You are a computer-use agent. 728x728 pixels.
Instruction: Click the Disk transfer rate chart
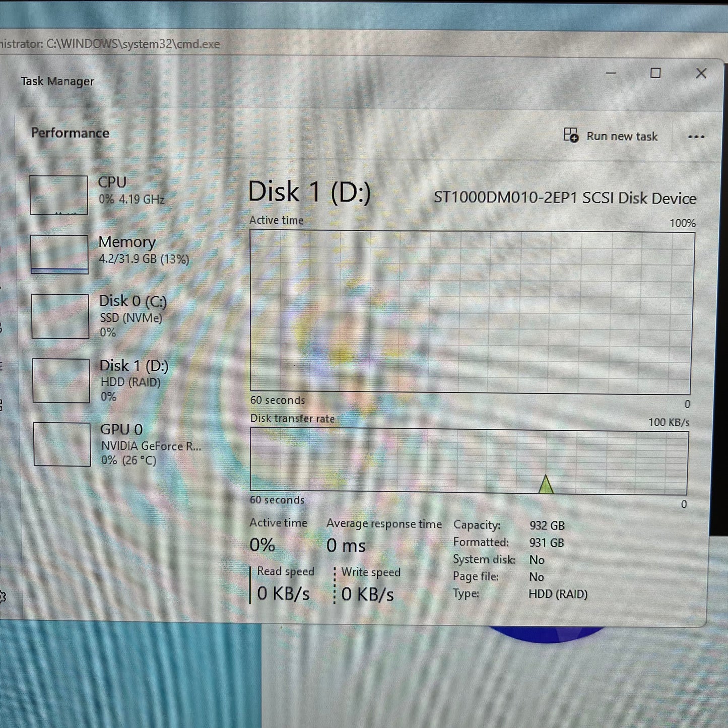[x=470, y=459]
